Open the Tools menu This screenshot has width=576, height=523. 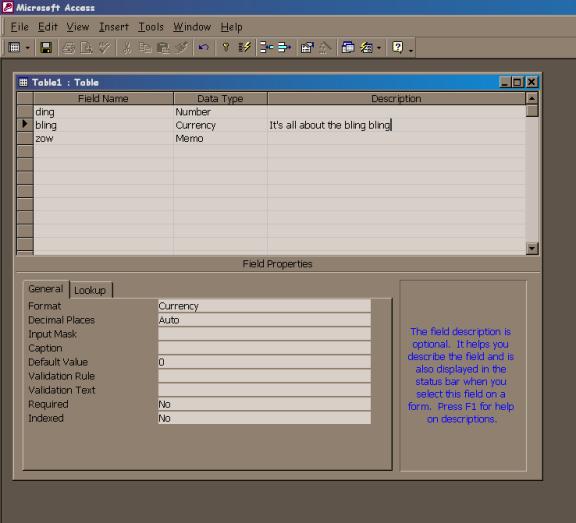coord(151,27)
